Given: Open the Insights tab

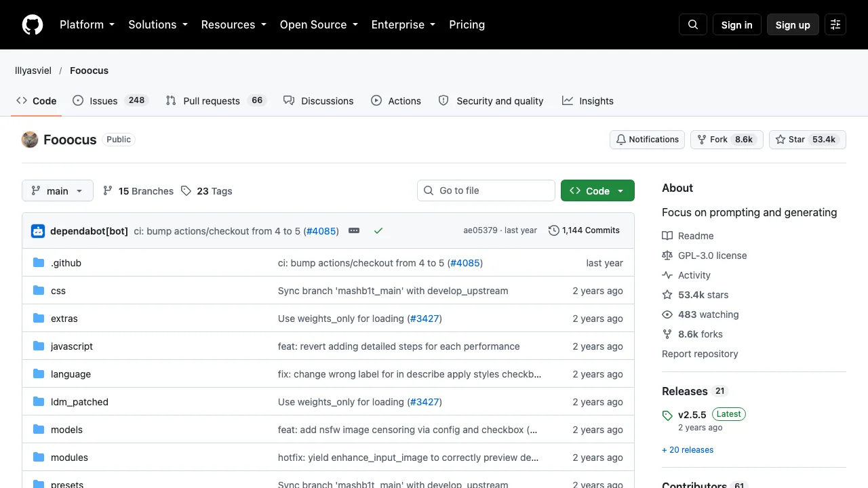Looking at the screenshot, I should 588,100.
